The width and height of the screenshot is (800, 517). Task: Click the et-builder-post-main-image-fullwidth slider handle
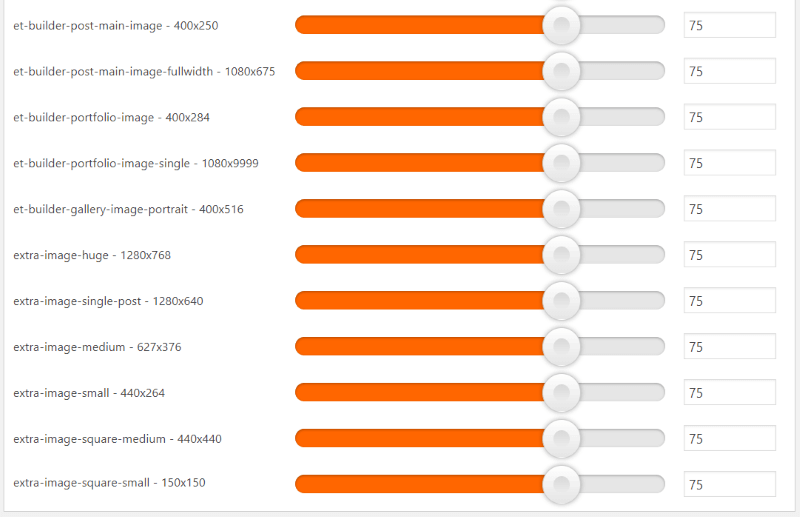click(x=561, y=71)
